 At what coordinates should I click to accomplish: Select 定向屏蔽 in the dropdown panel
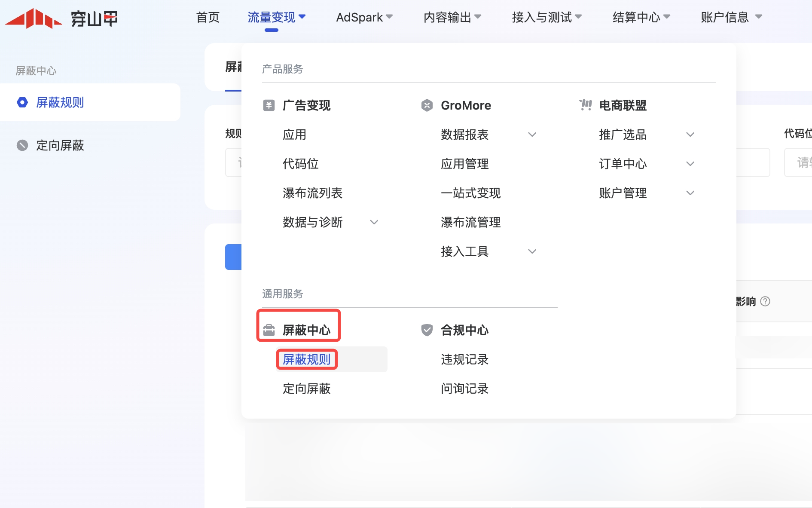pos(306,389)
